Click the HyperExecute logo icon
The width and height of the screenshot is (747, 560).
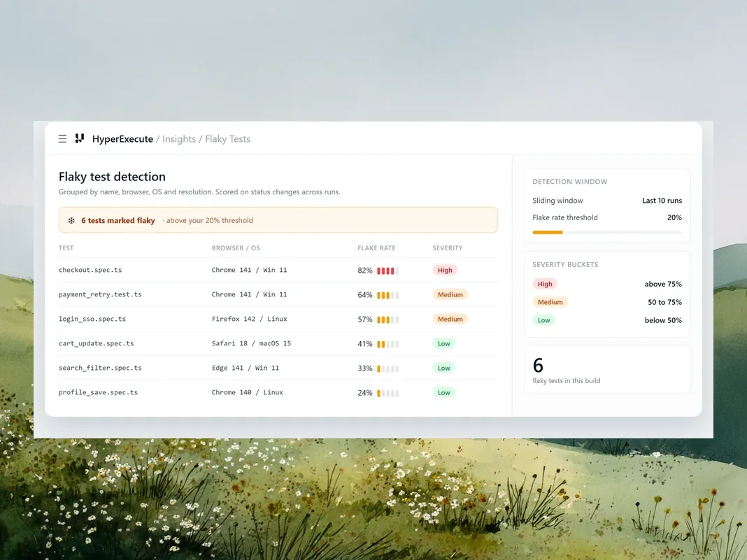coord(80,138)
